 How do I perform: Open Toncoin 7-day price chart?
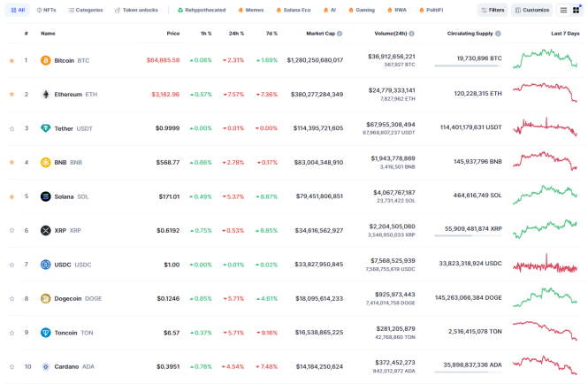point(545,331)
